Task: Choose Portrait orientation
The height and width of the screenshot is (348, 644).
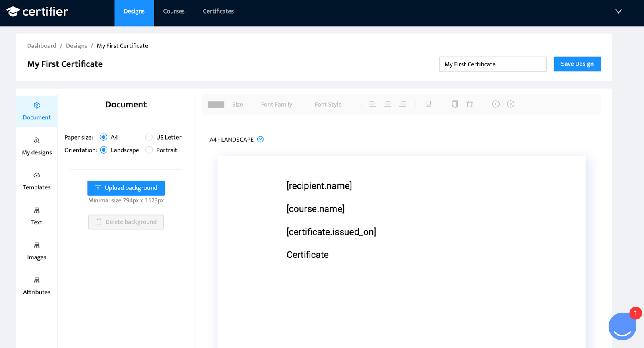Action: click(x=149, y=150)
